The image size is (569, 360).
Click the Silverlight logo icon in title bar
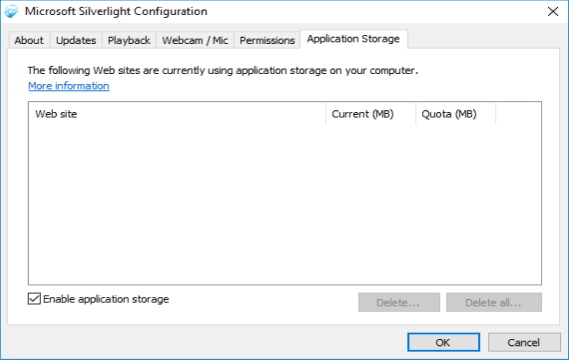coord(11,11)
